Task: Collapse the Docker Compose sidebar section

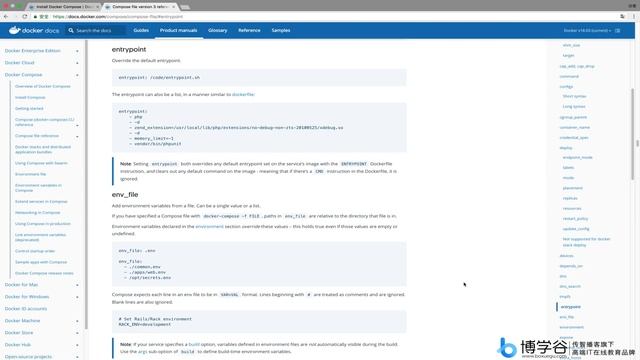Action: pyautogui.click(x=77, y=75)
